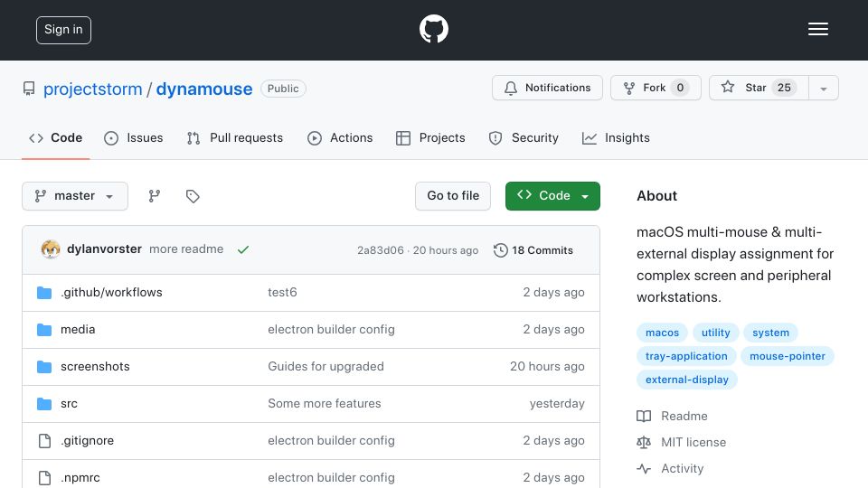
Task: Open 'Guides for upgraded' commit message
Action: pyautogui.click(x=325, y=366)
